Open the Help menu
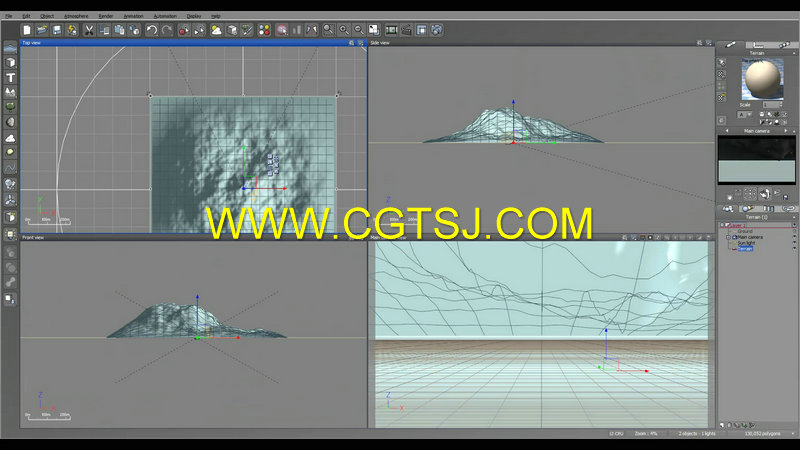This screenshot has width=800, height=450. [216, 16]
